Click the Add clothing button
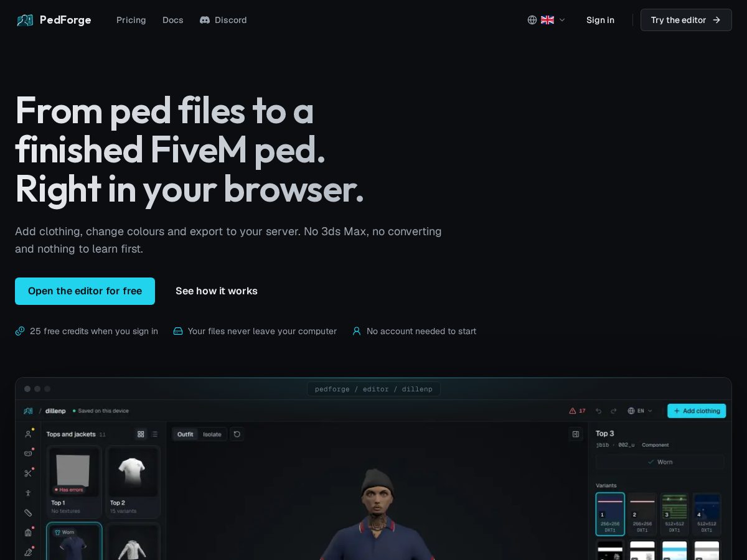This screenshot has width=747, height=560. click(x=697, y=411)
